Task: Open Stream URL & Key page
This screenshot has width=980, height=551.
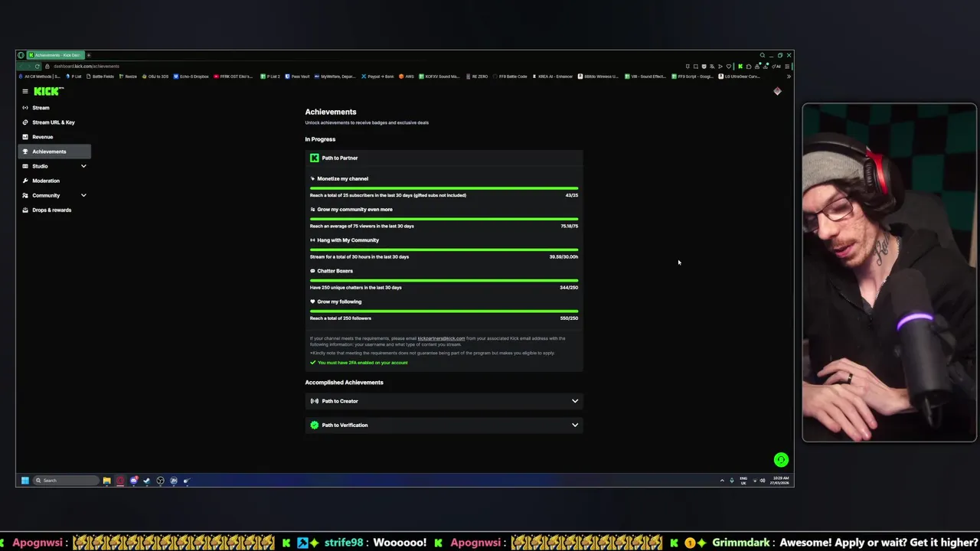Action: pyautogui.click(x=54, y=122)
